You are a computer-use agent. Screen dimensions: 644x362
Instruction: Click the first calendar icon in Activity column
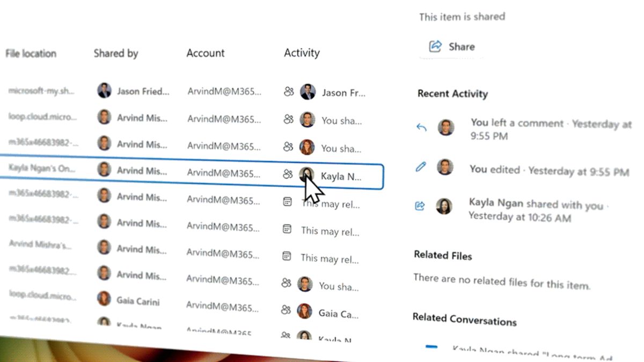288,202
